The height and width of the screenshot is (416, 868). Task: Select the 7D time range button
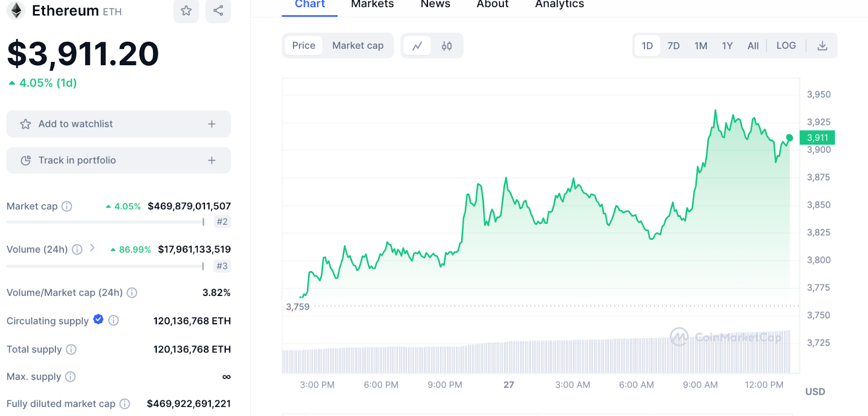coord(673,46)
